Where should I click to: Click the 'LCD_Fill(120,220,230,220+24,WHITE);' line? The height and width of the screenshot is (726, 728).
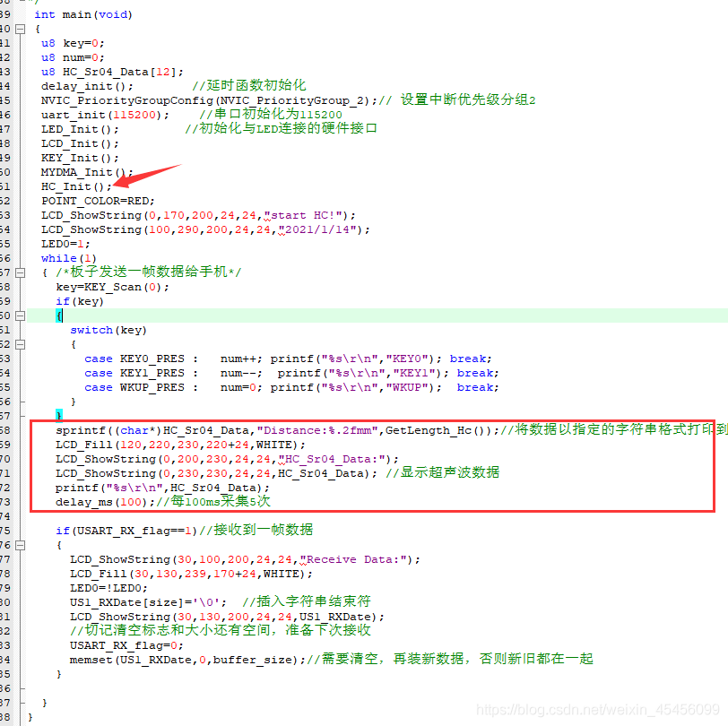point(180,445)
